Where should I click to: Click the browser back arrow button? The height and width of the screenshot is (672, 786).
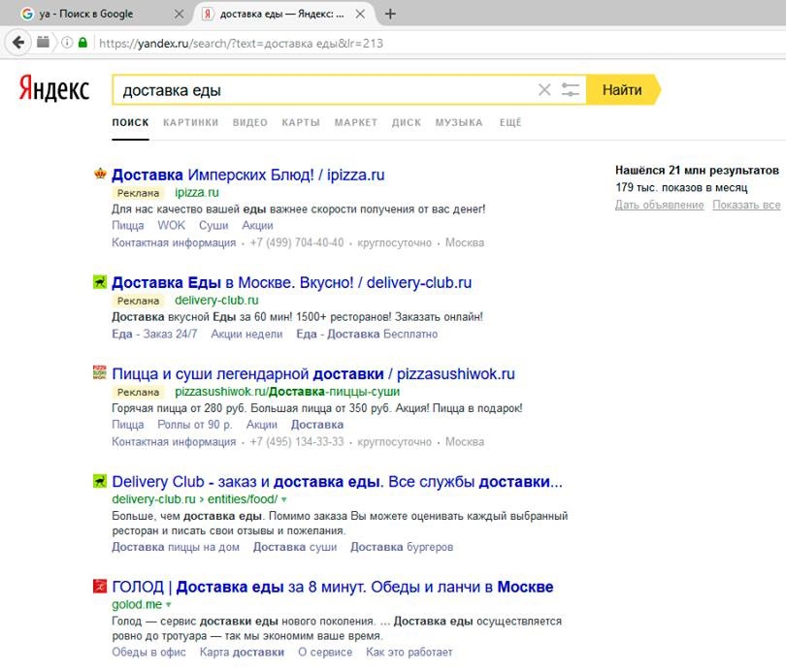pos(18,43)
